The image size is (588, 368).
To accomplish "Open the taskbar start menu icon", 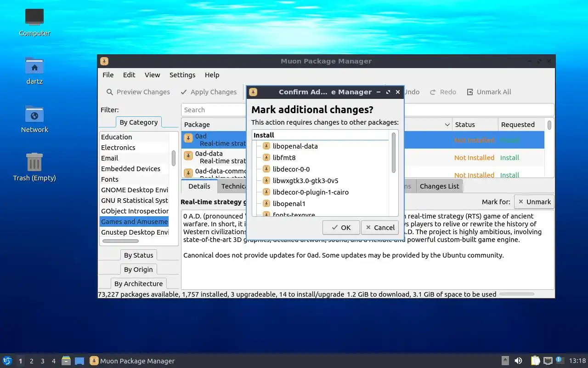I will [7, 361].
